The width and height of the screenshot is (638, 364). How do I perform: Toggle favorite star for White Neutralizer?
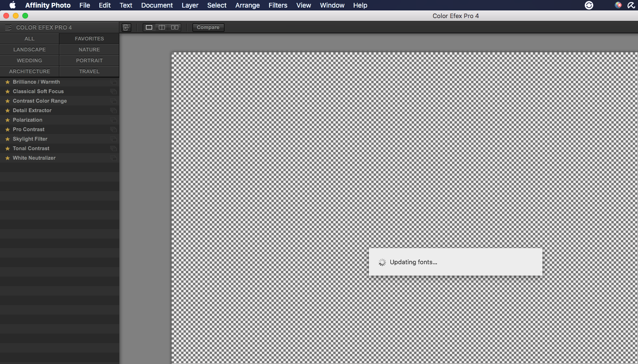(x=7, y=158)
